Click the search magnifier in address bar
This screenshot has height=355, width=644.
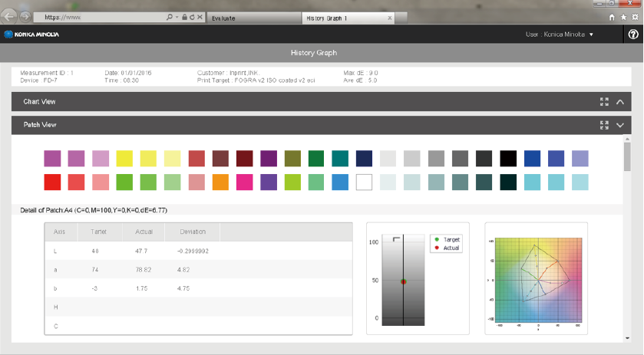tap(169, 17)
